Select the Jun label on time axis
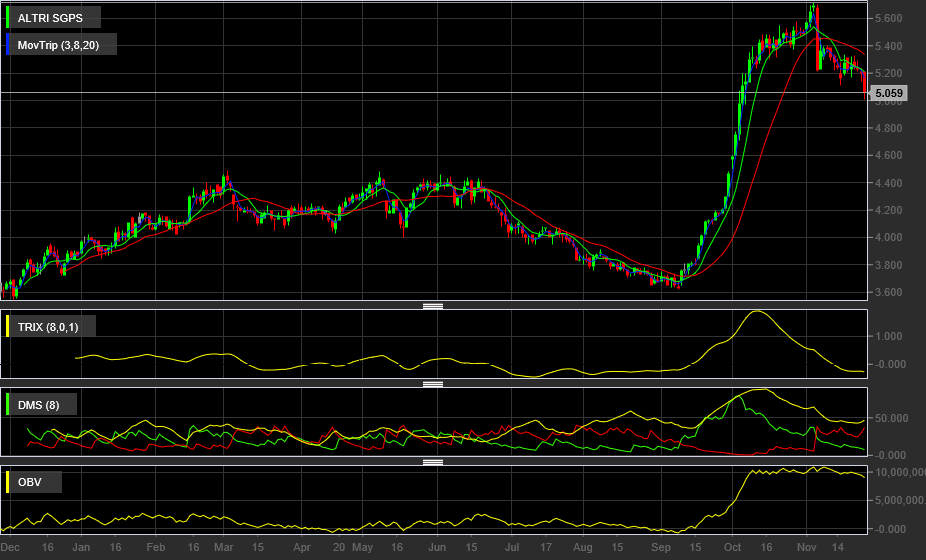Screen dimensions: 926x560 point(437,548)
